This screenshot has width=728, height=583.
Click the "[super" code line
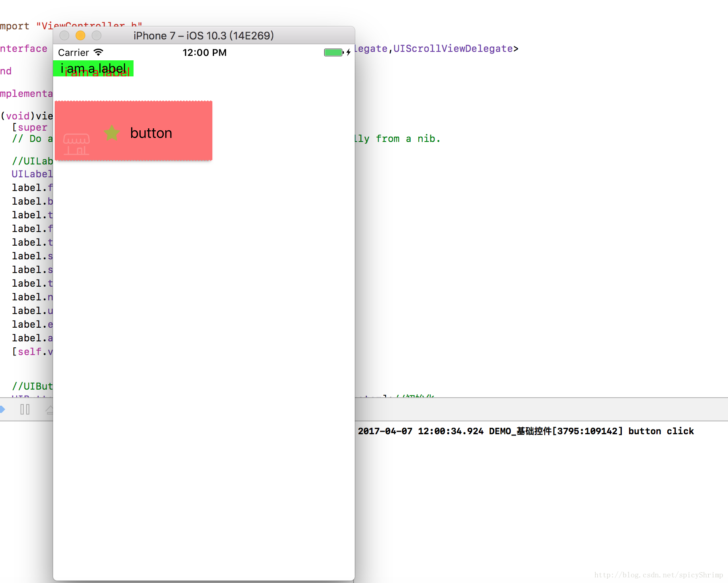pyautogui.click(x=30, y=127)
